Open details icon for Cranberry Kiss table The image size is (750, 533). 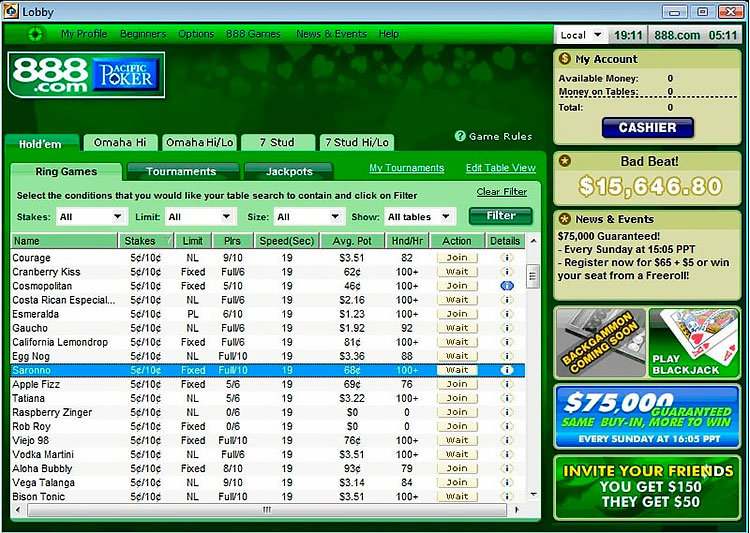[507, 271]
